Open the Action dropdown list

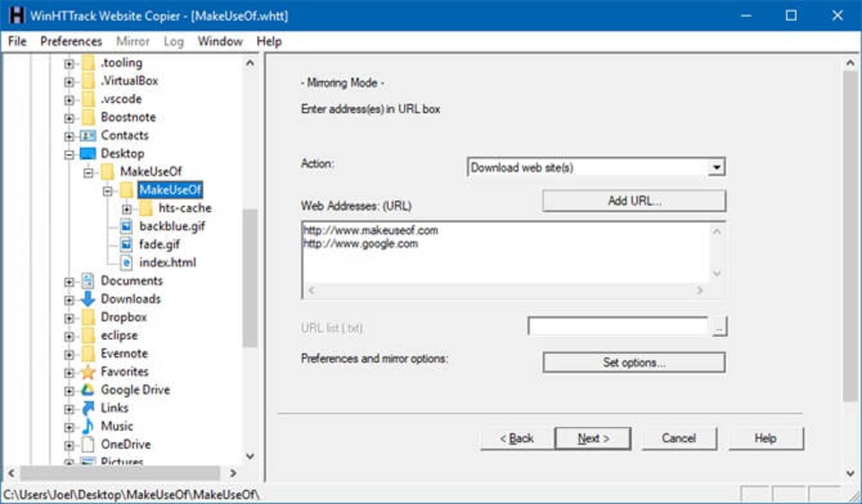click(717, 167)
